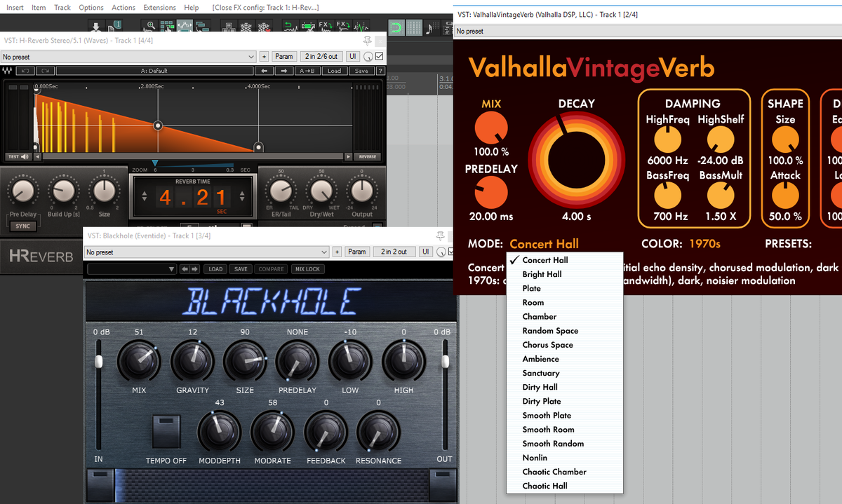Open H-Reverb help question mark
Image resolution: width=842 pixels, height=504 pixels.
(x=380, y=71)
